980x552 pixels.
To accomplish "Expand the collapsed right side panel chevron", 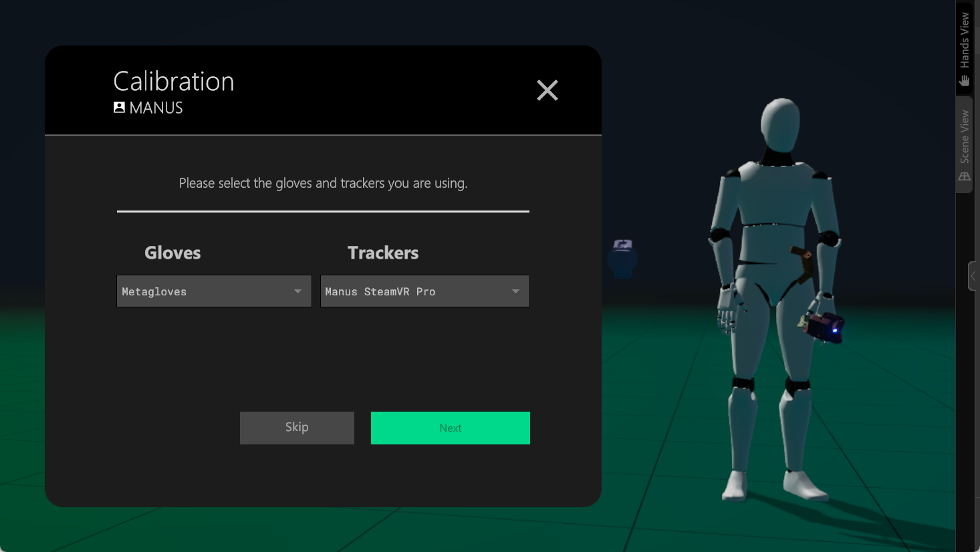I will click(x=973, y=276).
